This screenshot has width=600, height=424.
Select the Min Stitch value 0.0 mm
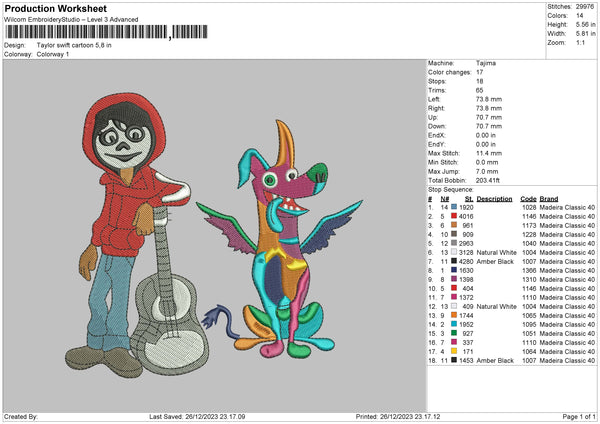coord(487,162)
